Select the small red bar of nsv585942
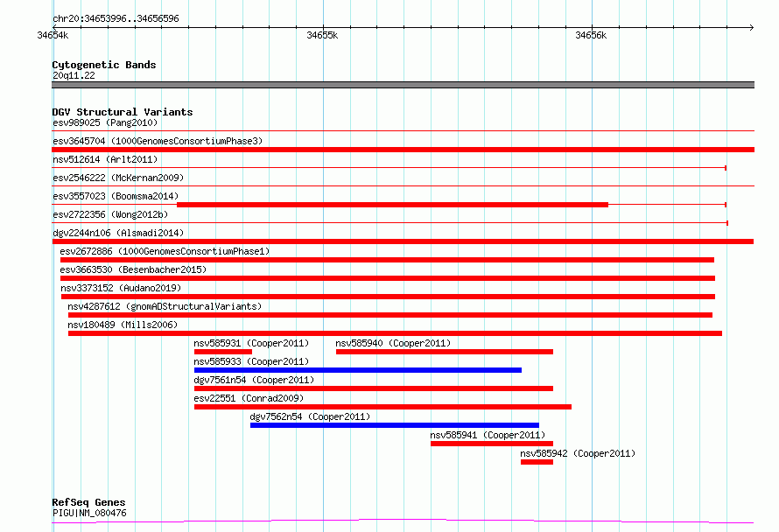This screenshot has width=779, height=532. (537, 462)
